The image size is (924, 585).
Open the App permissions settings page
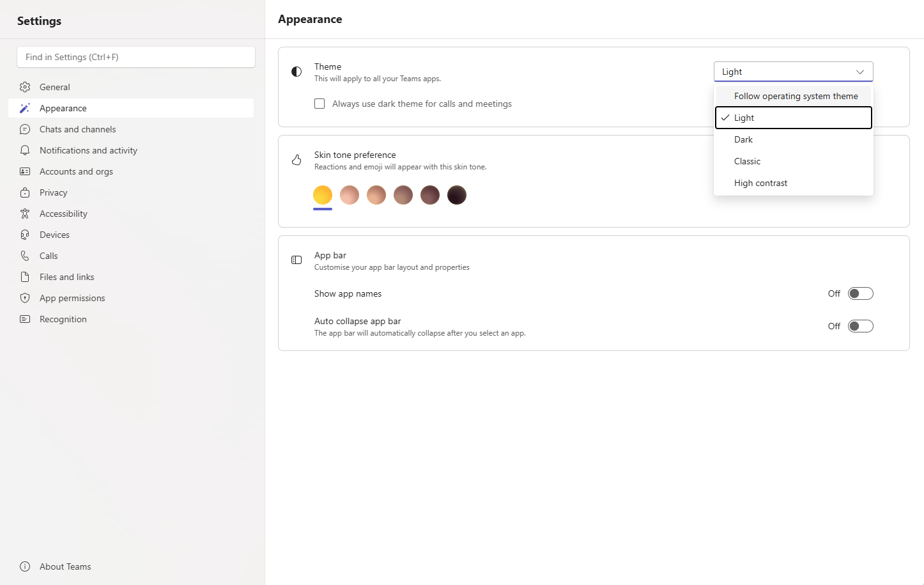131,298
